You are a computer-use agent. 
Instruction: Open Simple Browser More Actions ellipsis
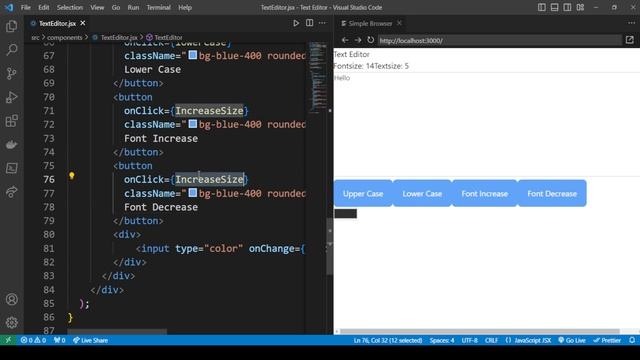click(631, 23)
